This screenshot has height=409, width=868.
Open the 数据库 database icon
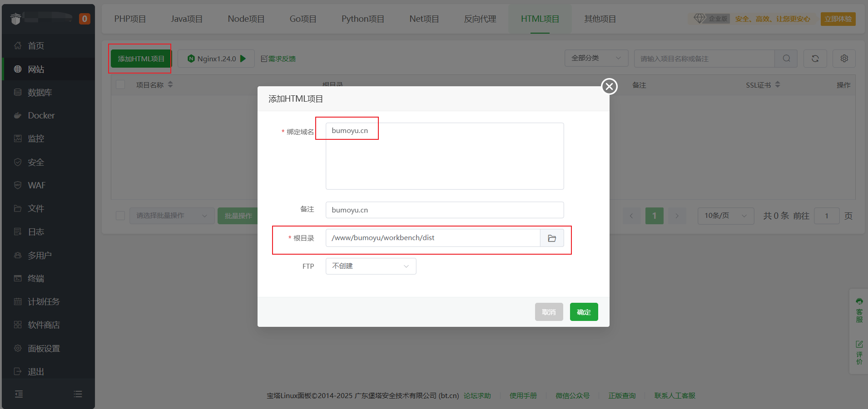(18, 92)
